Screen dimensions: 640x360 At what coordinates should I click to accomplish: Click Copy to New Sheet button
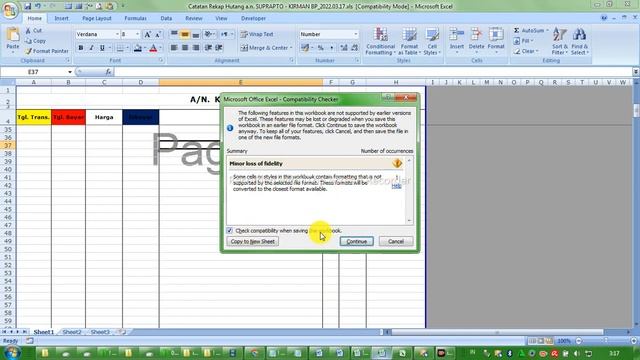pyautogui.click(x=253, y=241)
